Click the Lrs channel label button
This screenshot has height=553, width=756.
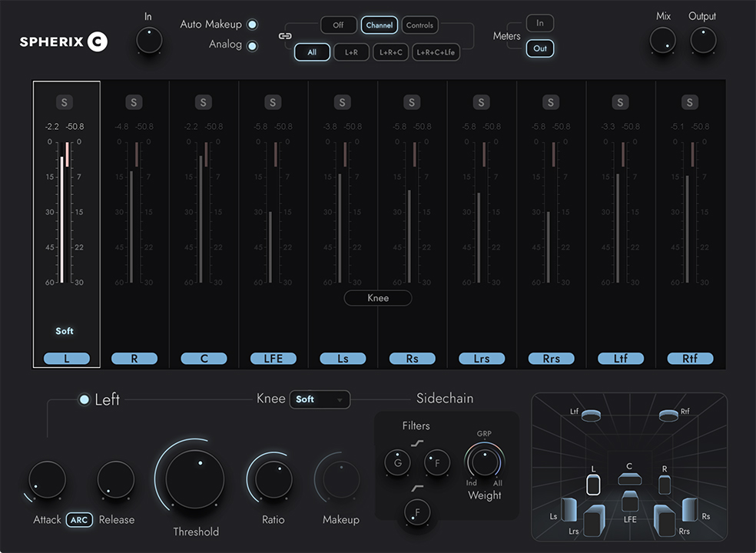(x=481, y=358)
